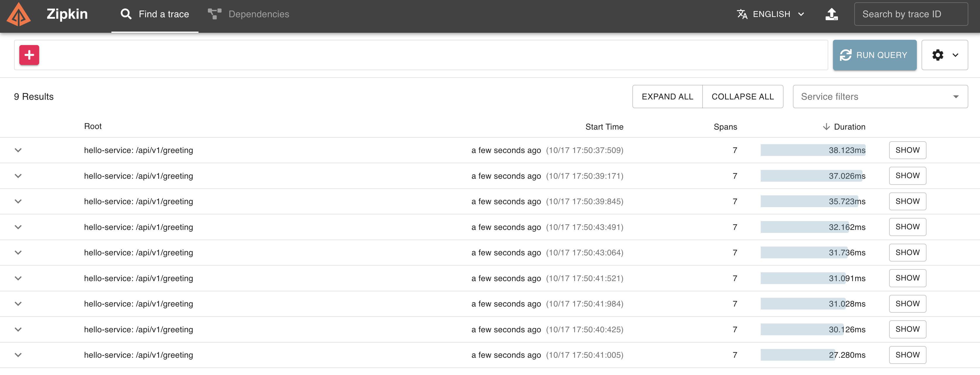980x375 pixels.
Task: Click the red plus add-criteria icon
Action: pos(29,55)
